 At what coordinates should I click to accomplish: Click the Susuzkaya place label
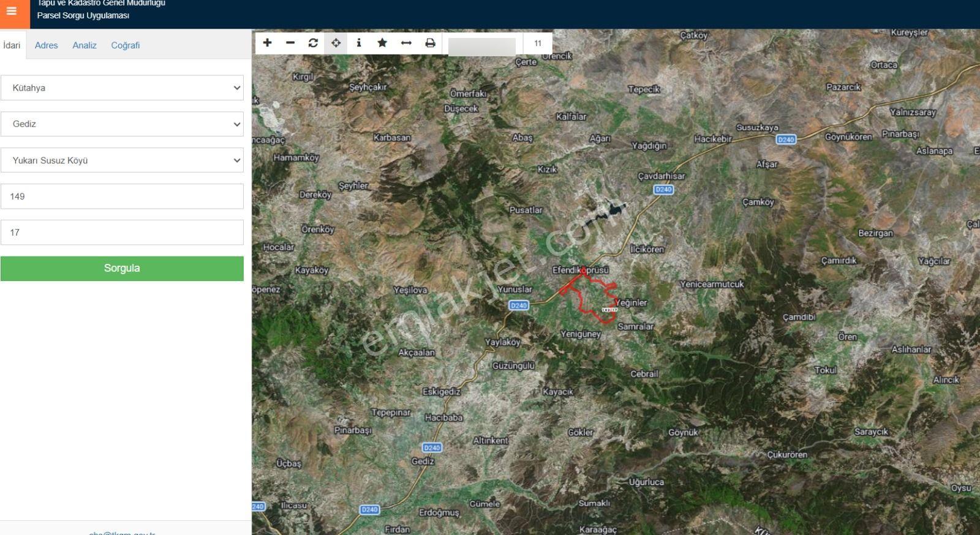pyautogui.click(x=757, y=128)
